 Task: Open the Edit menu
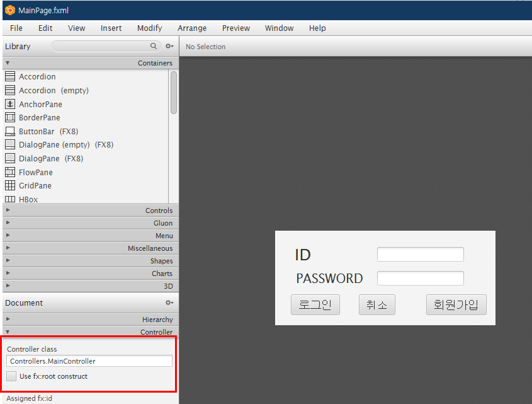click(x=45, y=28)
